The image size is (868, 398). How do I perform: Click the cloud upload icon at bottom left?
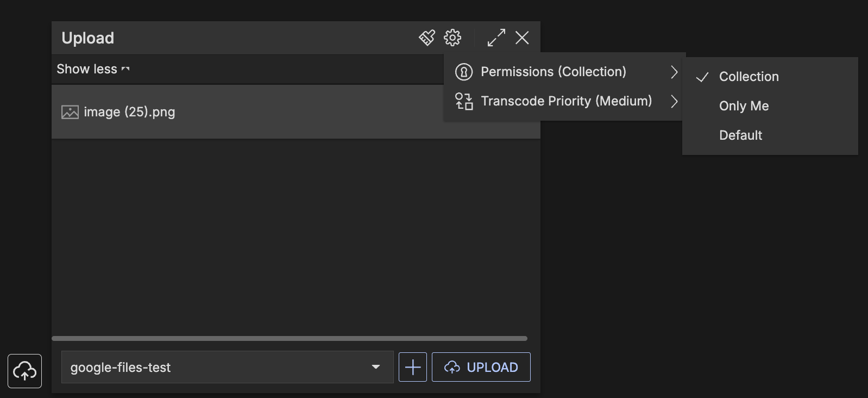25,371
